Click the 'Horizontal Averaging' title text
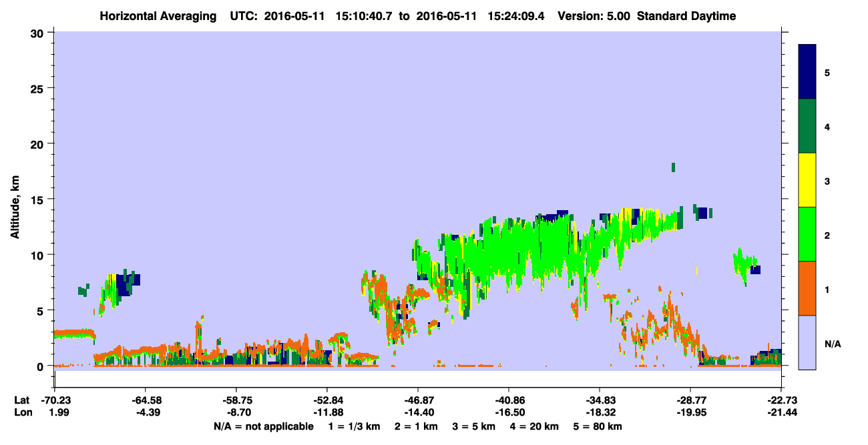Viewport: 868px width, 445px height. pos(159,16)
